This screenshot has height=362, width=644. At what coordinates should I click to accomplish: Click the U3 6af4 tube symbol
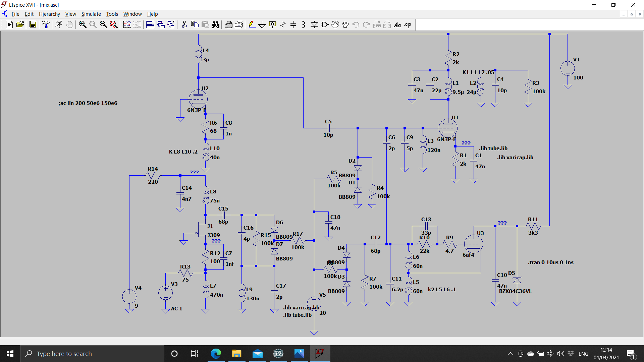[473, 244]
